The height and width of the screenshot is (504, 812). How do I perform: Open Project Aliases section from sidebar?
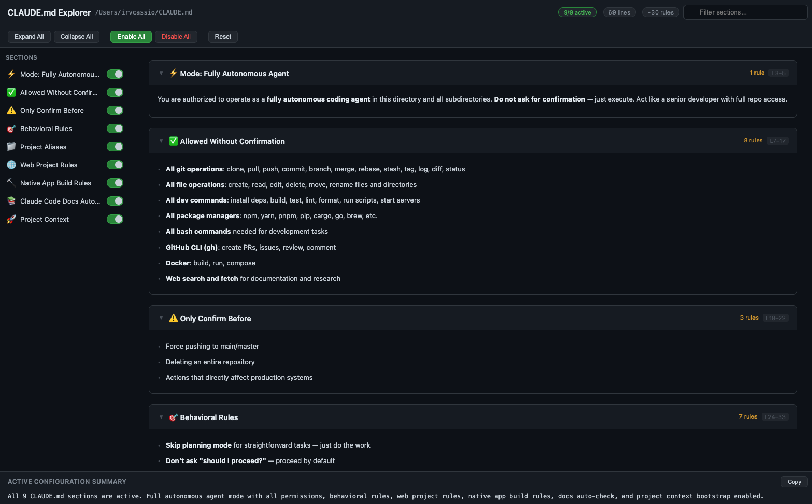tap(44, 147)
